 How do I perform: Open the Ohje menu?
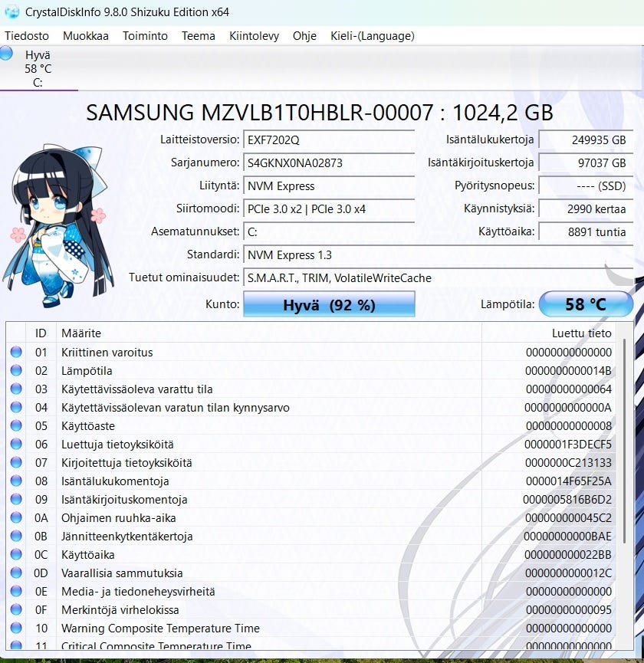pyautogui.click(x=304, y=36)
